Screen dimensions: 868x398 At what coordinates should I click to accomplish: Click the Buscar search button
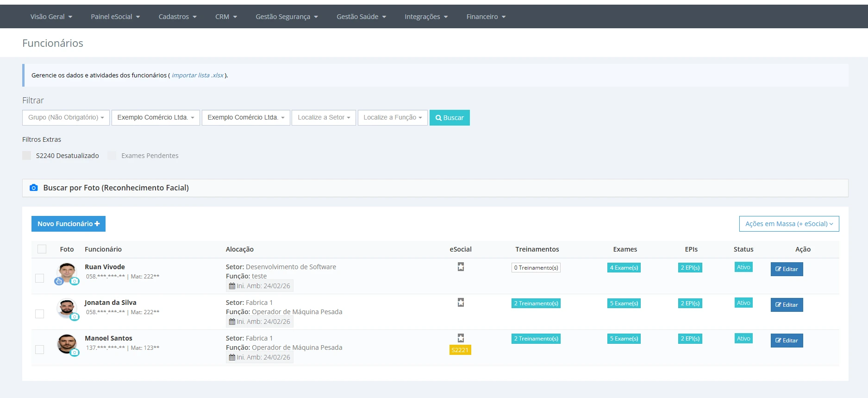click(450, 118)
